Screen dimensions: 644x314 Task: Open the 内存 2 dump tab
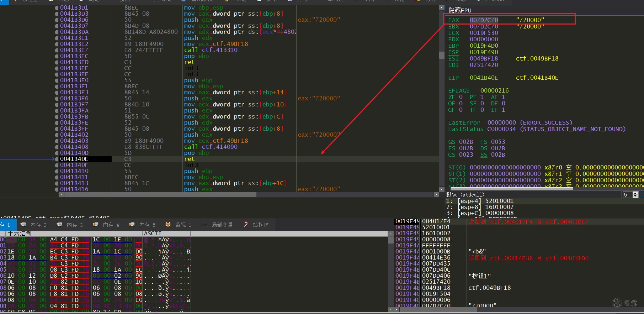tap(34, 225)
